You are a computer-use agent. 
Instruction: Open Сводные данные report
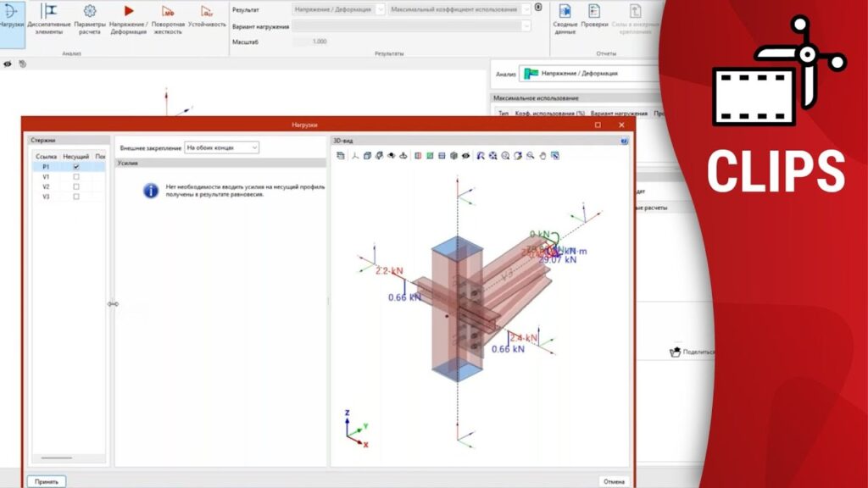pos(565,11)
